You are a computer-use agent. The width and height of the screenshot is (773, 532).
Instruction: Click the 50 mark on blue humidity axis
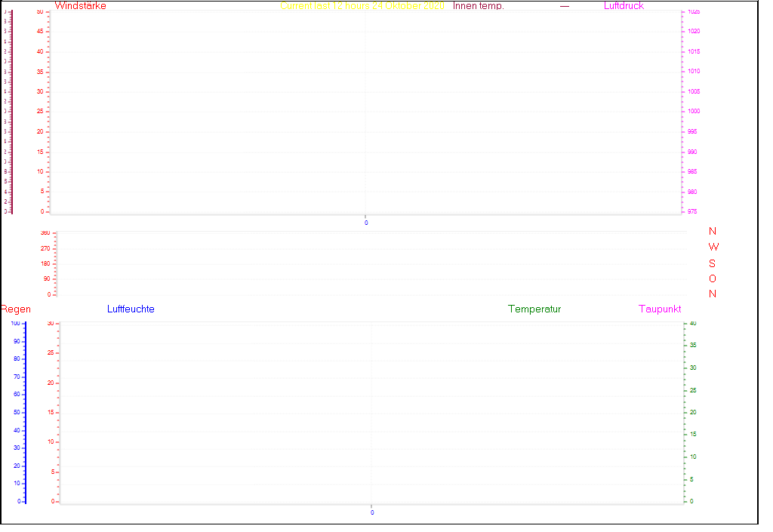point(16,413)
